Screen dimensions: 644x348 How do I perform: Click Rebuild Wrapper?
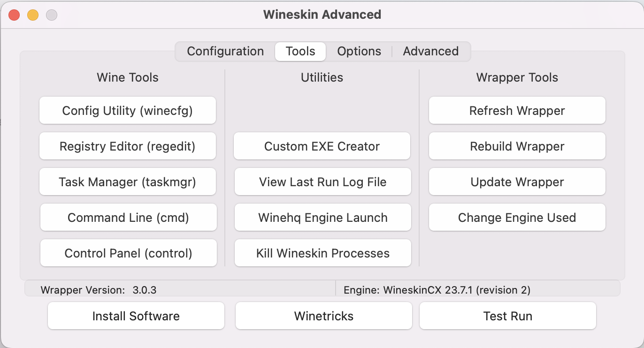tap(517, 146)
